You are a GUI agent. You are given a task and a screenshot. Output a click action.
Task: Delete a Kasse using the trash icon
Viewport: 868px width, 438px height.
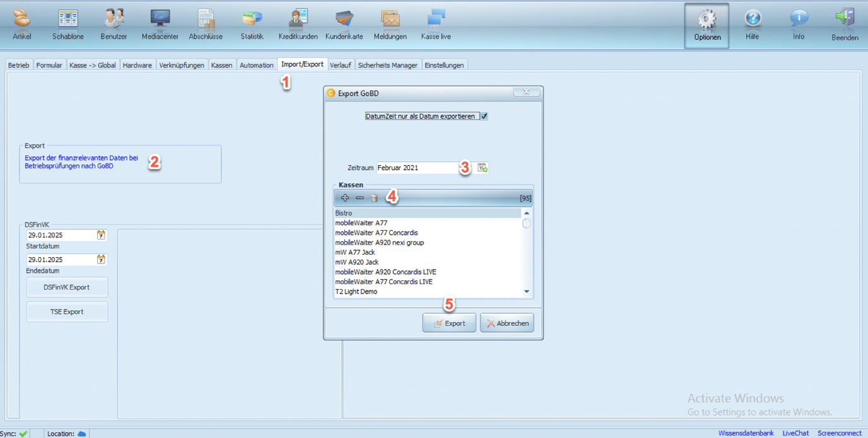click(x=374, y=197)
